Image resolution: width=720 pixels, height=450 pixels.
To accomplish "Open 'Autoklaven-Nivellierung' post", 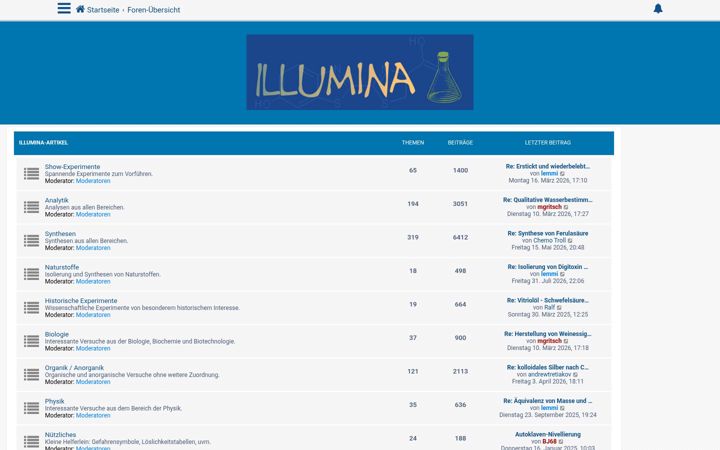I will pyautogui.click(x=547, y=434).
